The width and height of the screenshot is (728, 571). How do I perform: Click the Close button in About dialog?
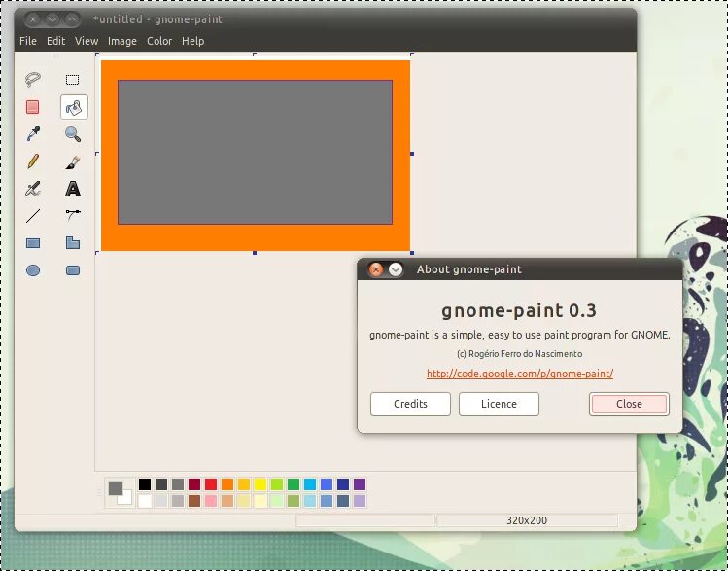point(629,404)
